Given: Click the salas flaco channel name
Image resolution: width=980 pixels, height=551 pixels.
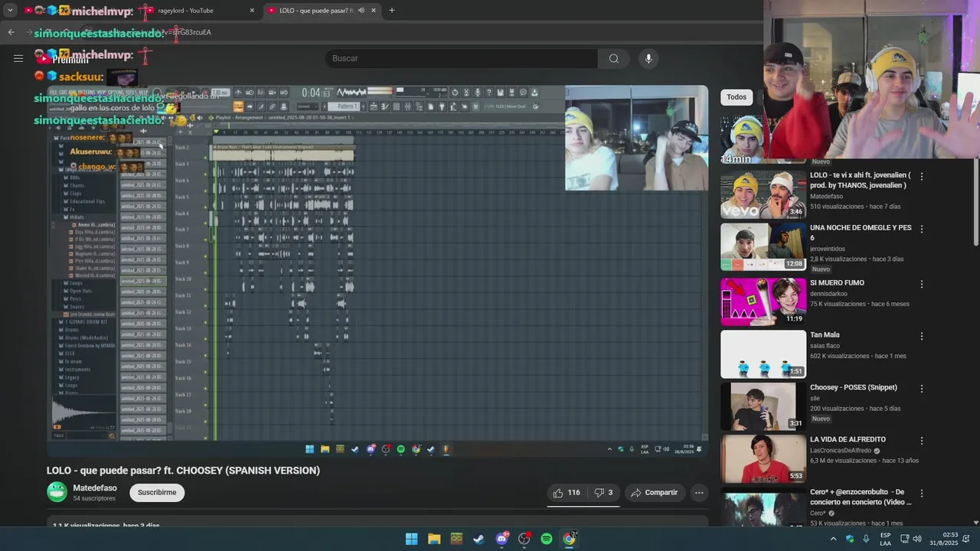Looking at the screenshot, I should [825, 346].
